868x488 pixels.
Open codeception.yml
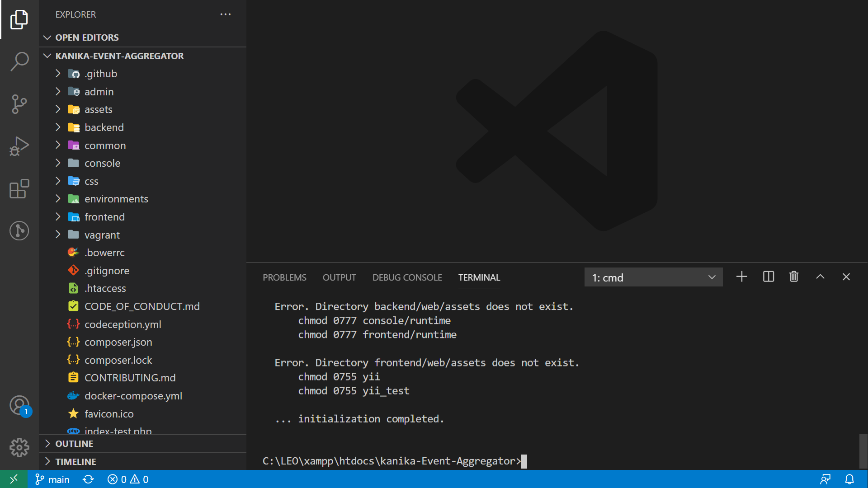coord(142,324)
